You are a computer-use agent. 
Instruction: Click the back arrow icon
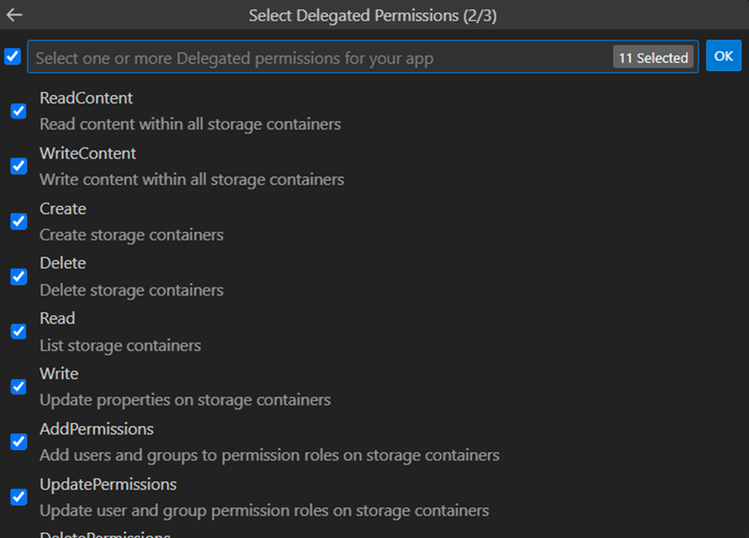tap(14, 15)
